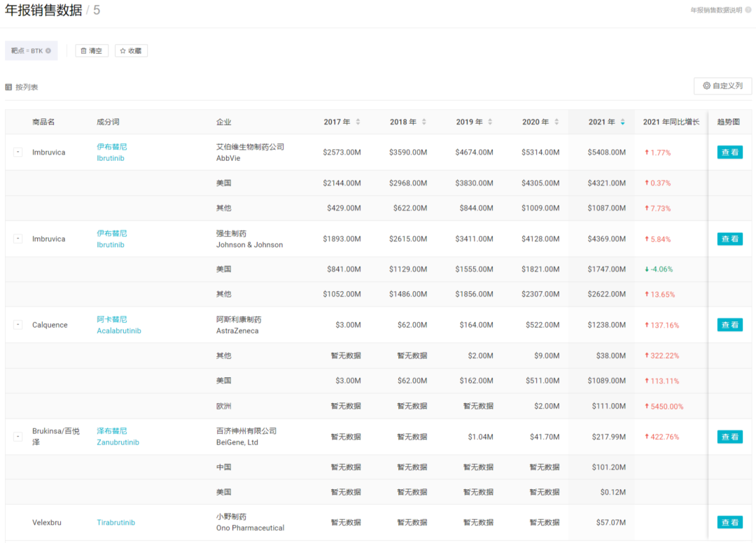This screenshot has height=543, width=756.
Task: View trend chart for Brukinsa
Action: tap(729, 437)
